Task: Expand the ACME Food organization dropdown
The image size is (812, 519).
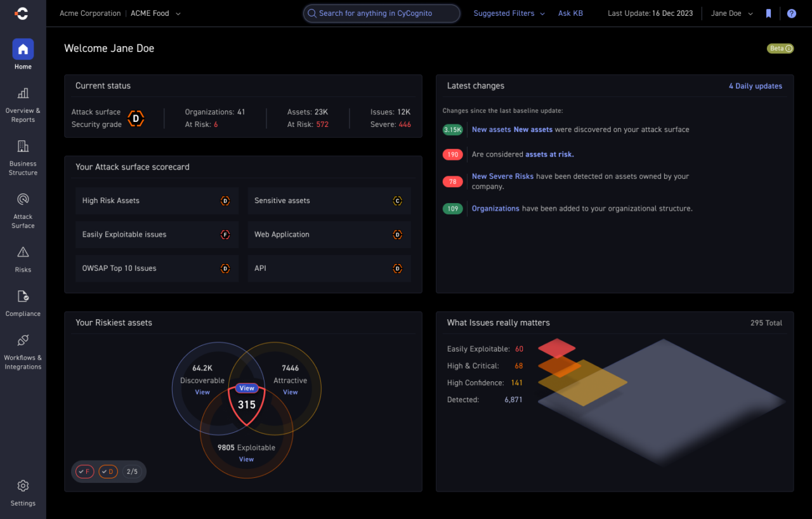Action: click(x=155, y=13)
